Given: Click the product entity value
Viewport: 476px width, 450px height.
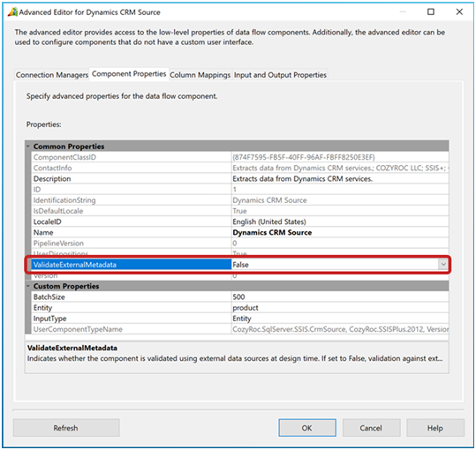Looking at the screenshot, I should [x=246, y=307].
